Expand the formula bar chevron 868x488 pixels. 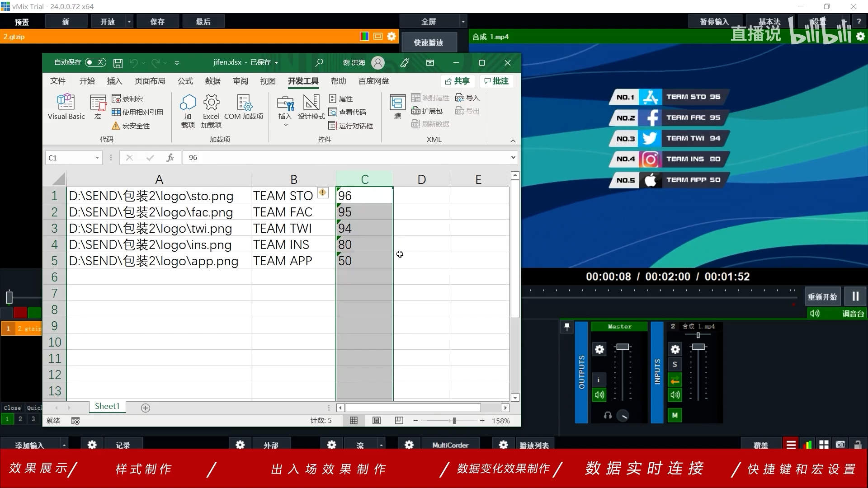pyautogui.click(x=513, y=158)
